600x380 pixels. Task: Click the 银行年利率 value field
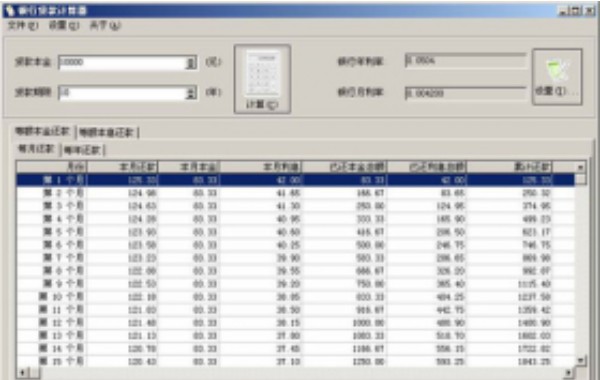click(465, 60)
